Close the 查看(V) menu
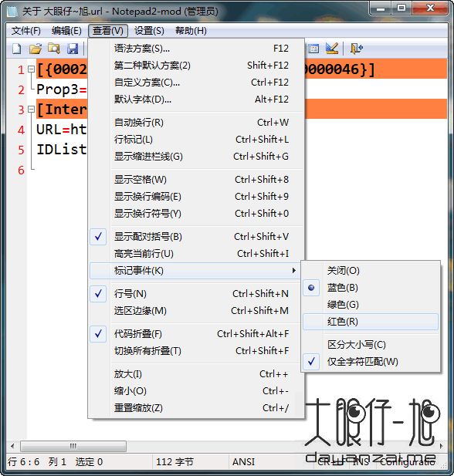The image size is (454, 476). 108,31
